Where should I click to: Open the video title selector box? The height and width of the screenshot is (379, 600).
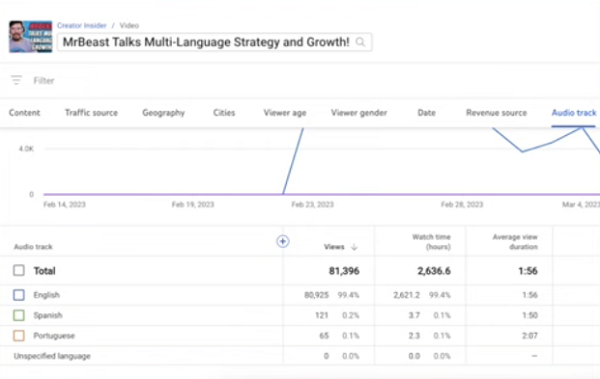pyautogui.click(x=214, y=42)
